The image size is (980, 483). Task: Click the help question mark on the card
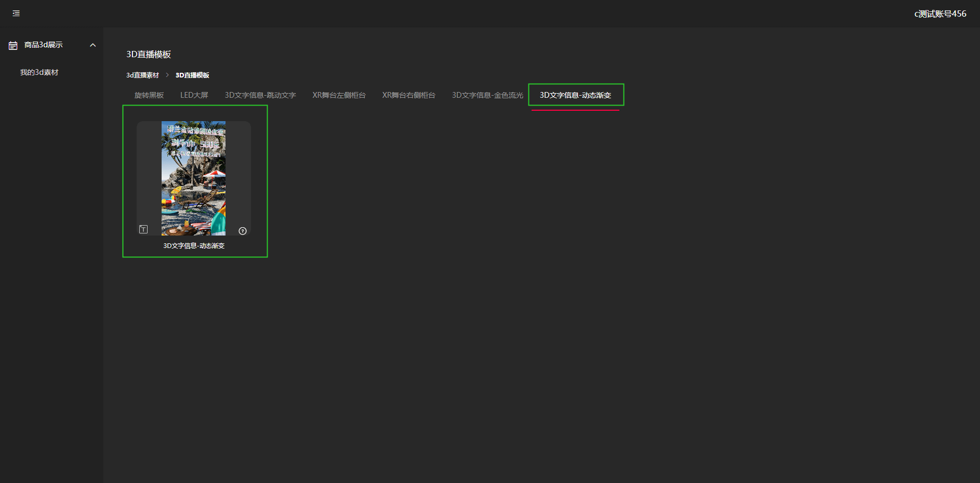pyautogui.click(x=243, y=231)
